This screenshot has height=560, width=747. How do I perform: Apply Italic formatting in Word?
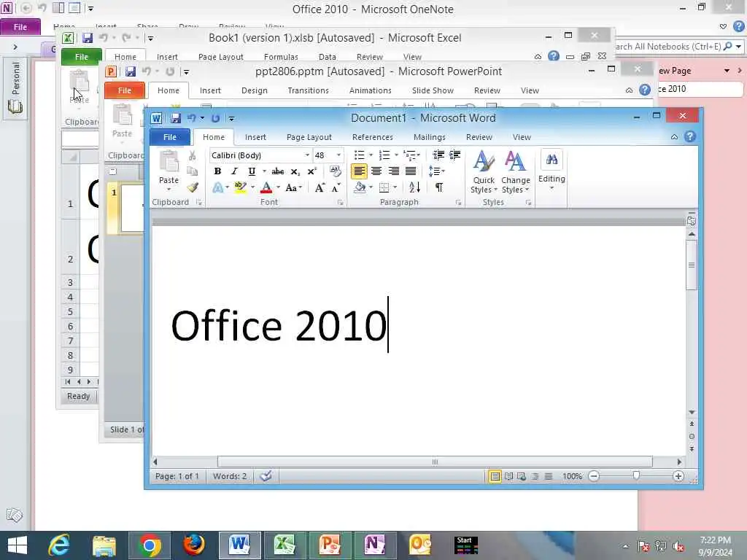[234, 171]
